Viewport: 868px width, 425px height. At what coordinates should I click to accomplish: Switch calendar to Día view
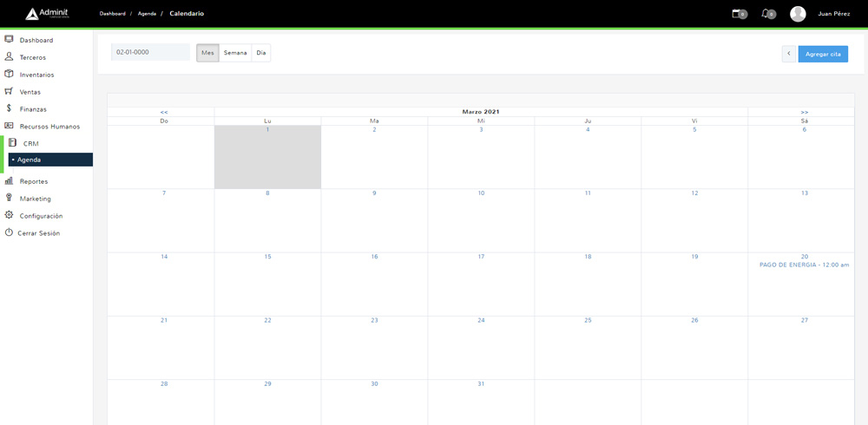coord(261,53)
